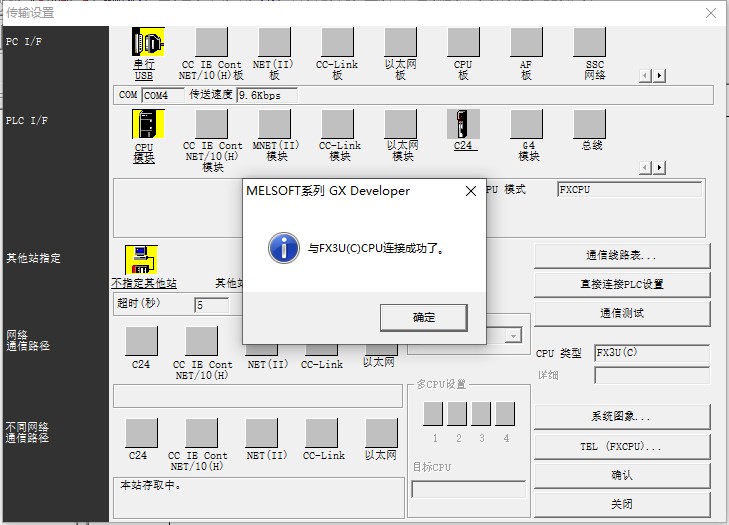The height and width of the screenshot is (525, 729).
Task: Close the 传输设置 window
Action: pos(711,13)
